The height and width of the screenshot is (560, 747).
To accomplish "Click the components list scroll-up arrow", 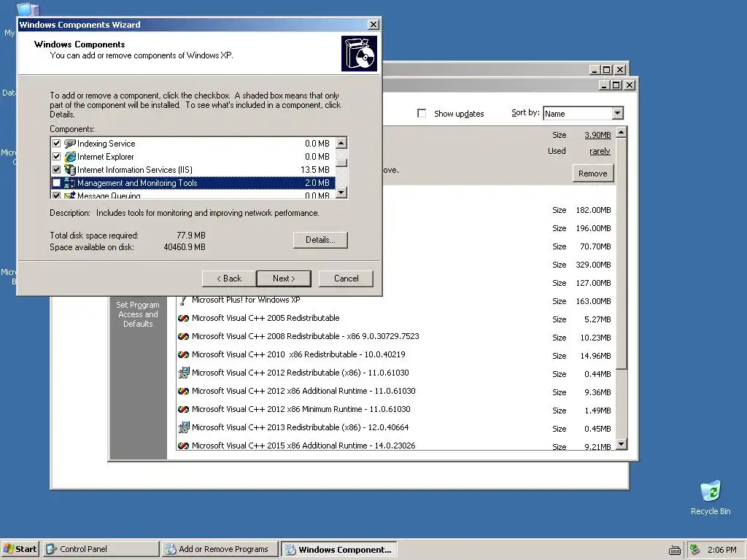I will pos(341,143).
